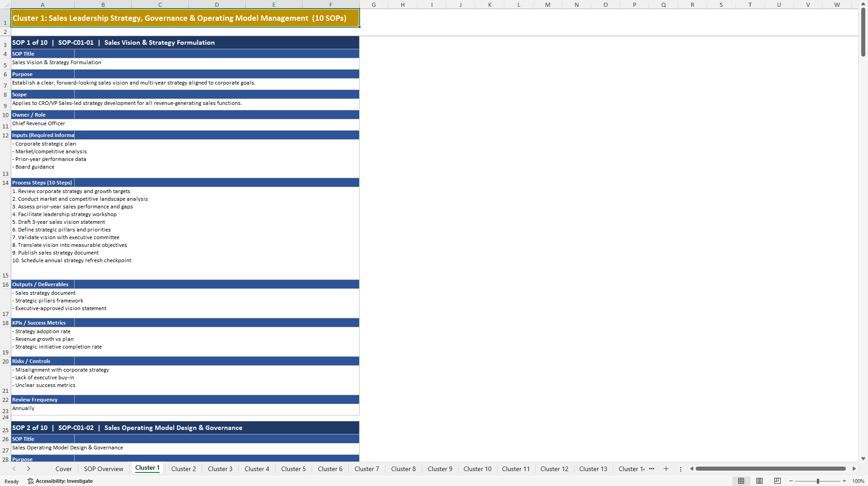The height and width of the screenshot is (486, 868).
Task: Select column W header
Action: (x=837, y=5)
